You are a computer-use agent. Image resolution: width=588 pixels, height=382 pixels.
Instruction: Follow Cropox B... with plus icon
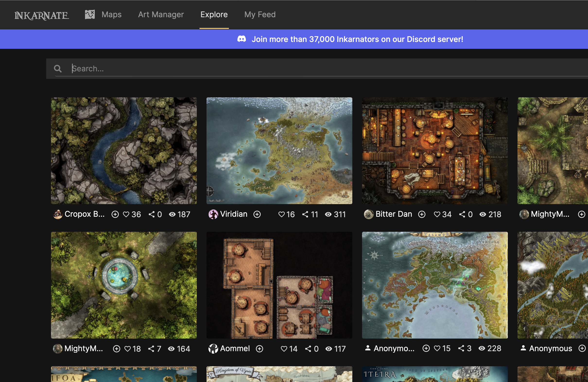pyautogui.click(x=115, y=214)
